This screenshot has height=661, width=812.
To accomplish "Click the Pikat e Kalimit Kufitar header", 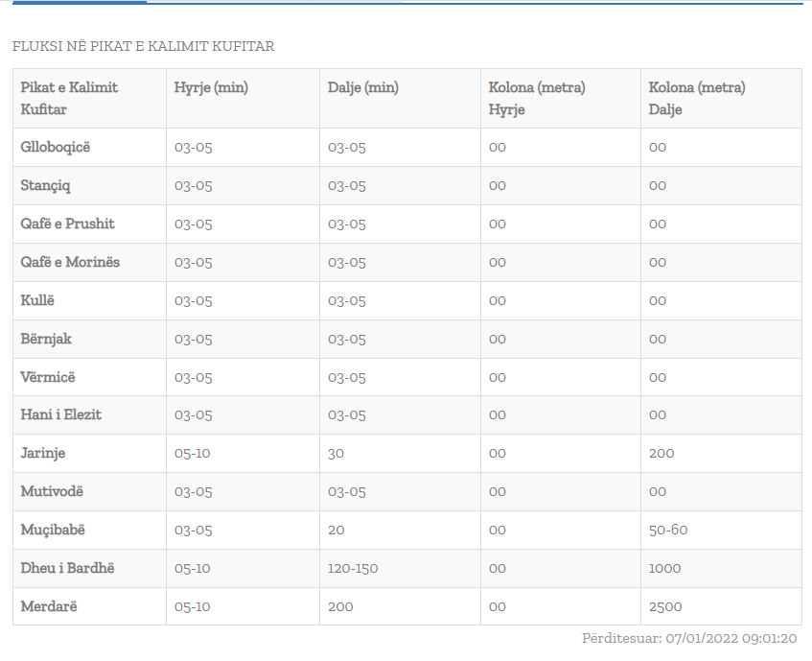I will (69, 98).
